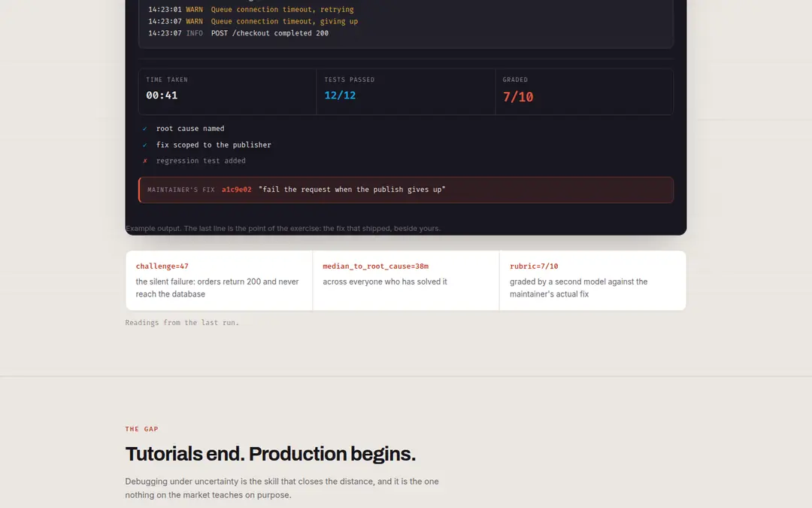
Task: Click the 'Readings from the last run.' caption
Action: point(182,322)
